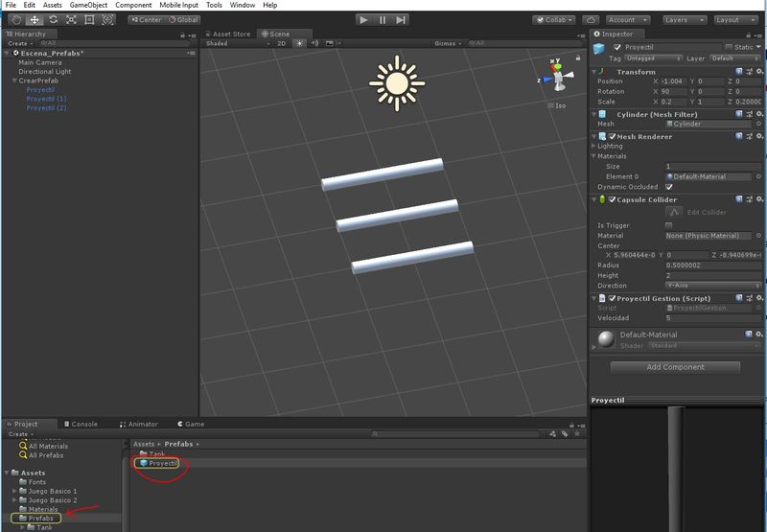Toggle scene lighting sun icon
This screenshot has width=767, height=532.
click(299, 43)
